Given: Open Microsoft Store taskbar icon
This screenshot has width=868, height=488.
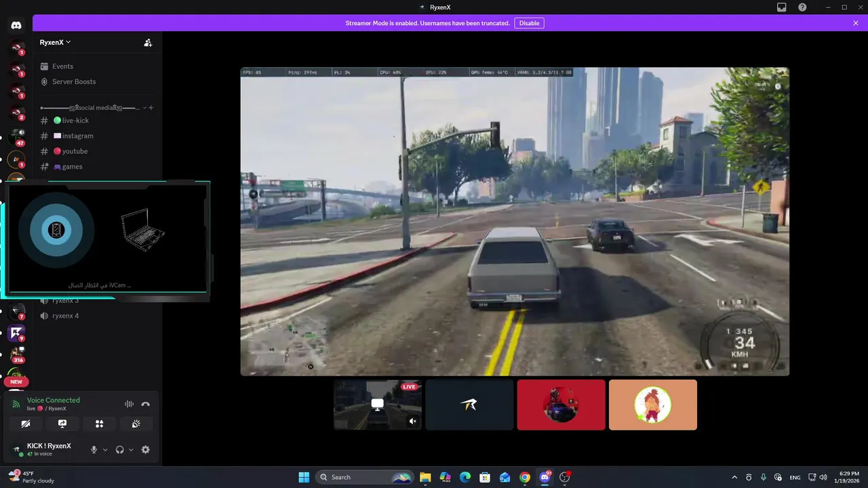Looking at the screenshot, I should (x=485, y=477).
